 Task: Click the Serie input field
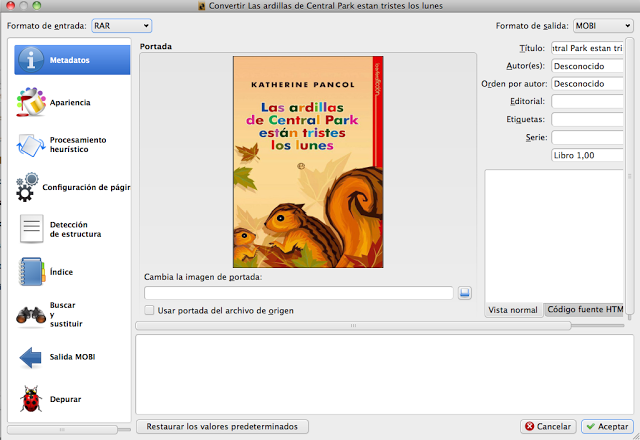click(x=587, y=137)
